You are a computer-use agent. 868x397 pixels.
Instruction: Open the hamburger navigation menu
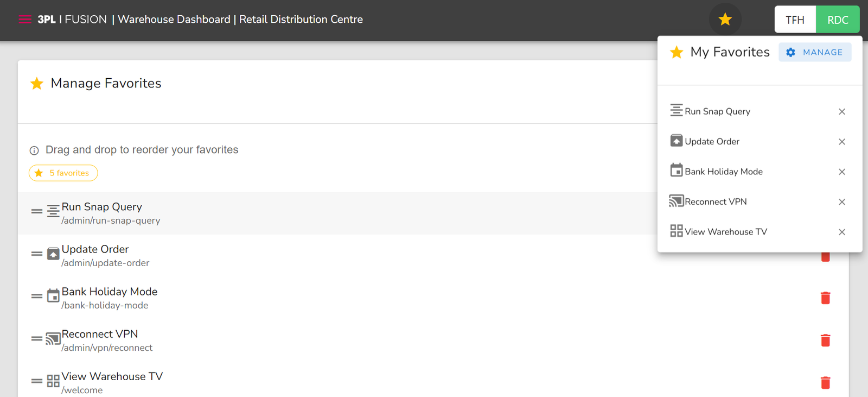pos(25,20)
